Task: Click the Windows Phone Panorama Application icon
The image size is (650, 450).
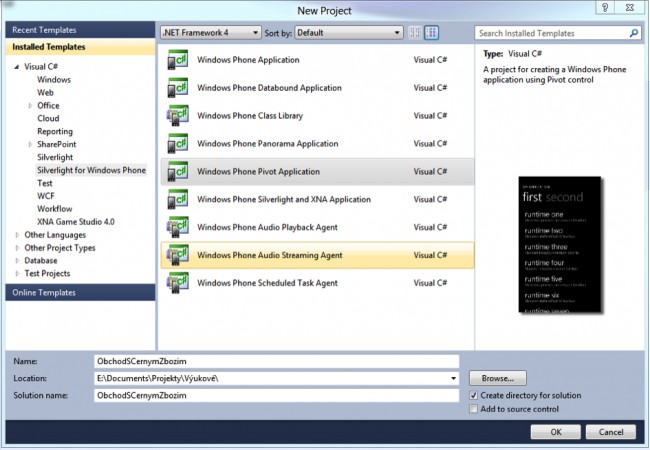Action: [178, 143]
